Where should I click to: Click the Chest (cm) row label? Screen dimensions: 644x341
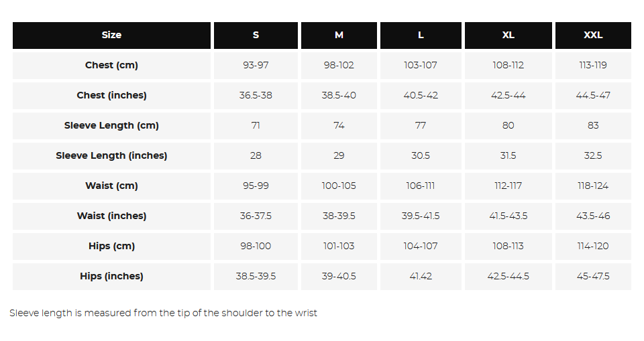[111, 66]
